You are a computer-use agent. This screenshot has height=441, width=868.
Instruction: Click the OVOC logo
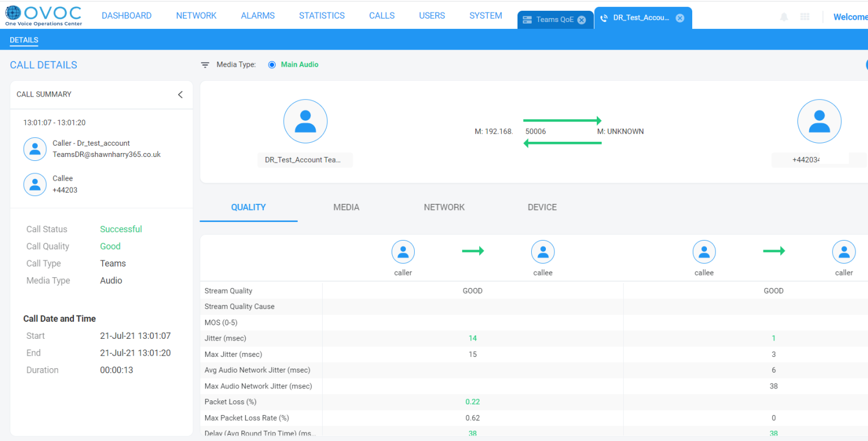click(x=42, y=15)
